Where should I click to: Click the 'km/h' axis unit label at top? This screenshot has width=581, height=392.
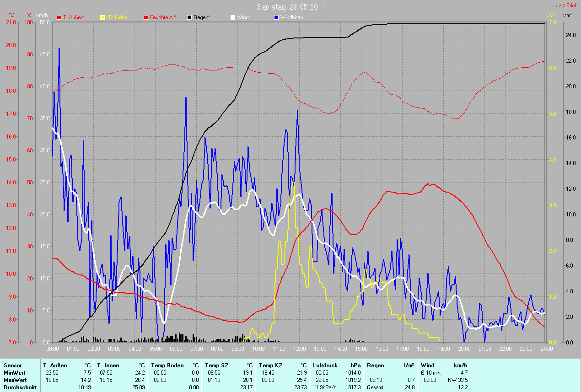tap(43, 15)
